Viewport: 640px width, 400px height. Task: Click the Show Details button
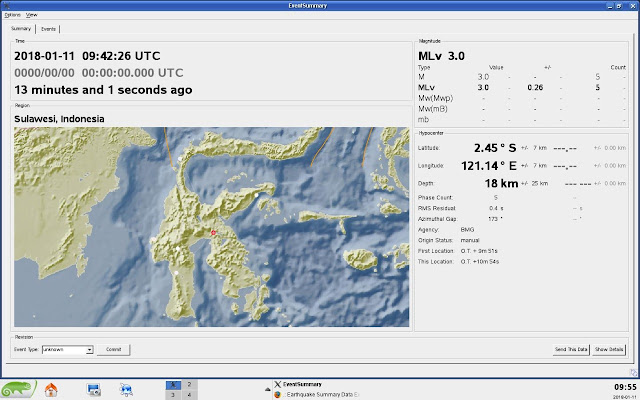click(609, 349)
